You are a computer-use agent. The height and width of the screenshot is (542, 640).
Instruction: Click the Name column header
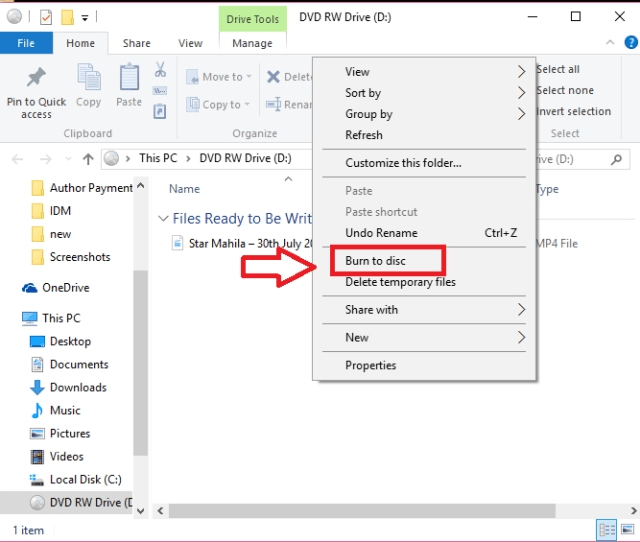point(184,189)
